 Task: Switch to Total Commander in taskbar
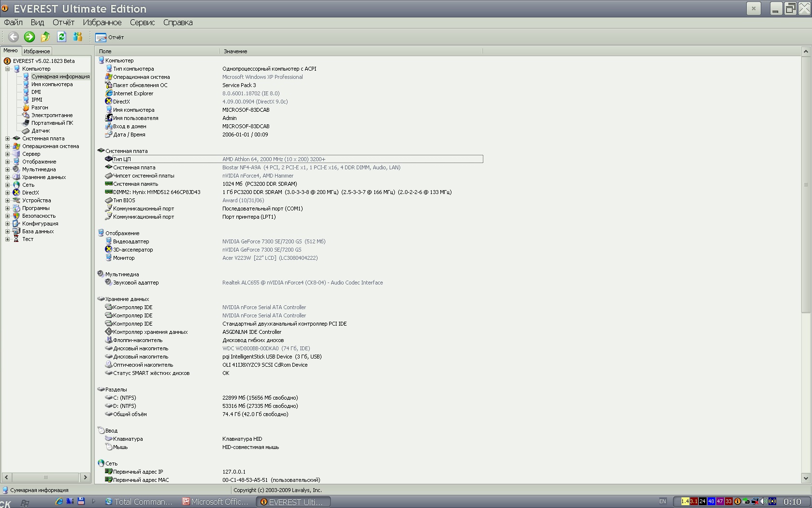pos(139,502)
